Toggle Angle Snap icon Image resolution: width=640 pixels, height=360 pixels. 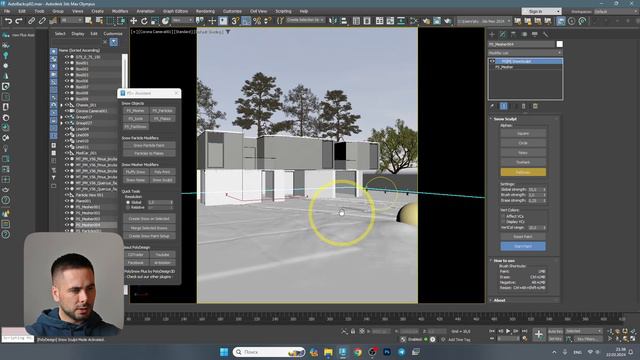pyautogui.click(x=246, y=21)
